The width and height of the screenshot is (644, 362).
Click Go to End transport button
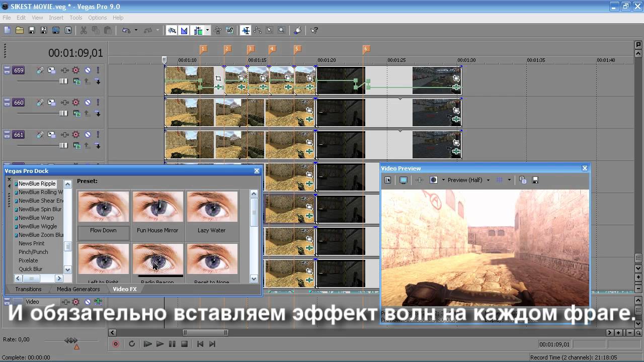click(212, 344)
